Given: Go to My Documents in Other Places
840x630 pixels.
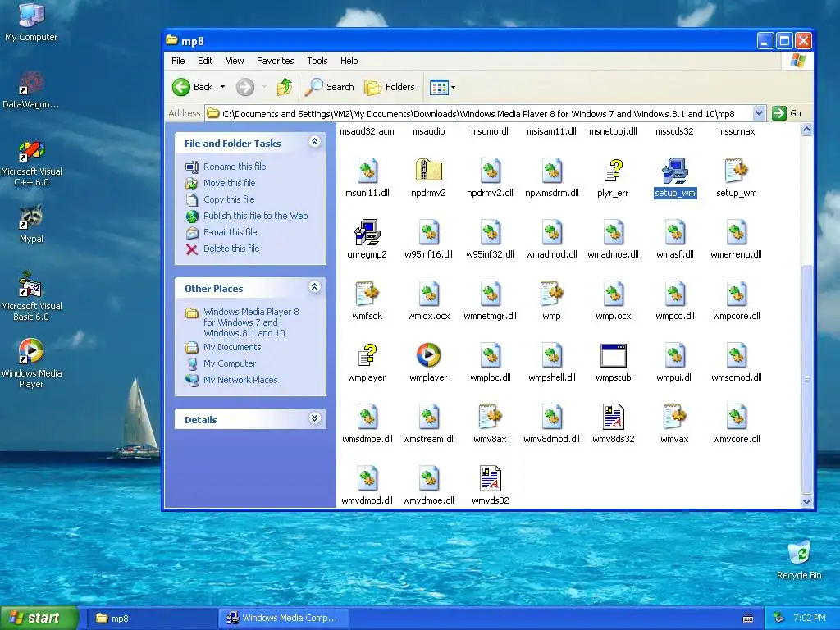Looking at the screenshot, I should (232, 347).
